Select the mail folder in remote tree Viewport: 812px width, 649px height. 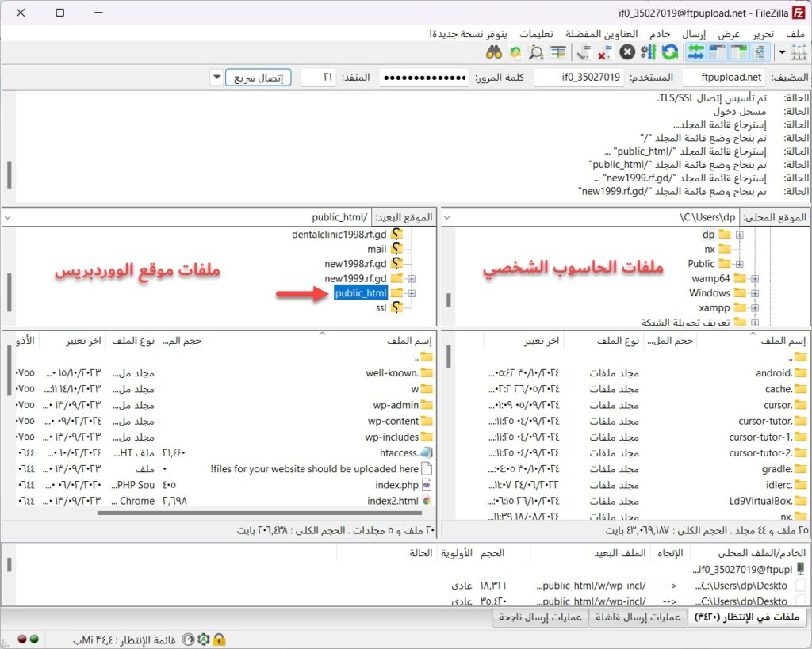[377, 250]
